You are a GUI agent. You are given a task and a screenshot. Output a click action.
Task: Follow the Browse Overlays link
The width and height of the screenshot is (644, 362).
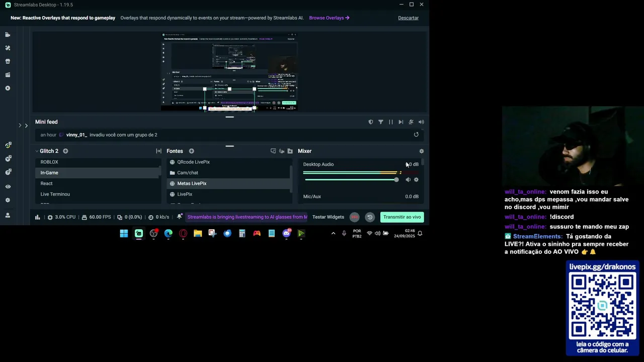329,18
